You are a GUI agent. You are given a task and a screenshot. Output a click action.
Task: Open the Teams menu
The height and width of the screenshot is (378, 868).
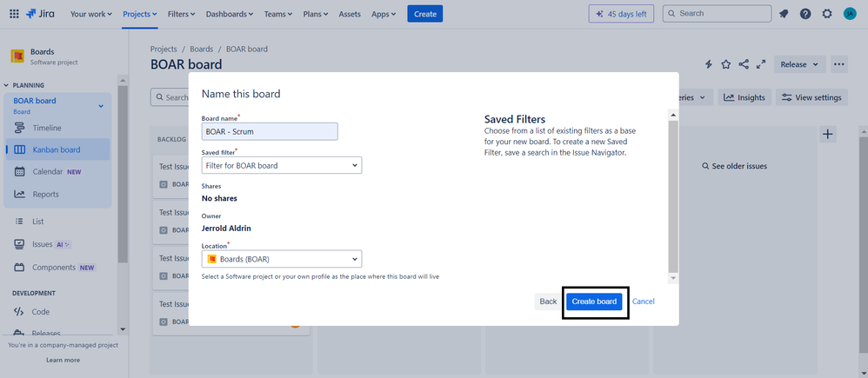[279, 14]
